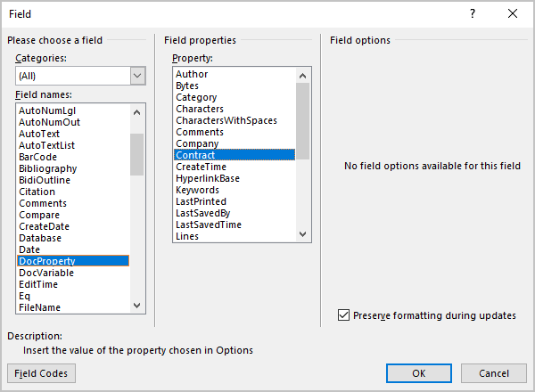
Task: Choose CharactersWithSpaces property
Action: click(x=235, y=120)
